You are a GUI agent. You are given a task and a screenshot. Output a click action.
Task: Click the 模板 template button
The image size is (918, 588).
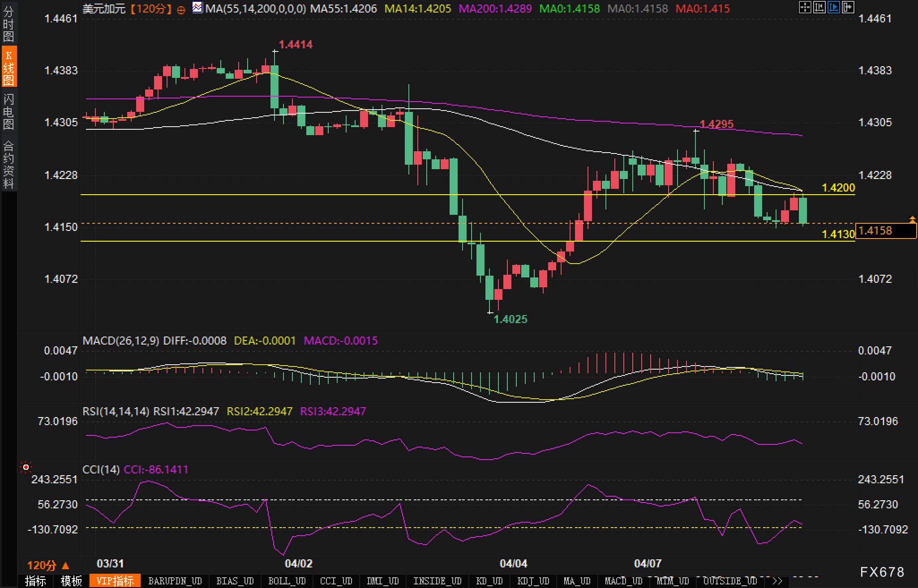(x=71, y=581)
